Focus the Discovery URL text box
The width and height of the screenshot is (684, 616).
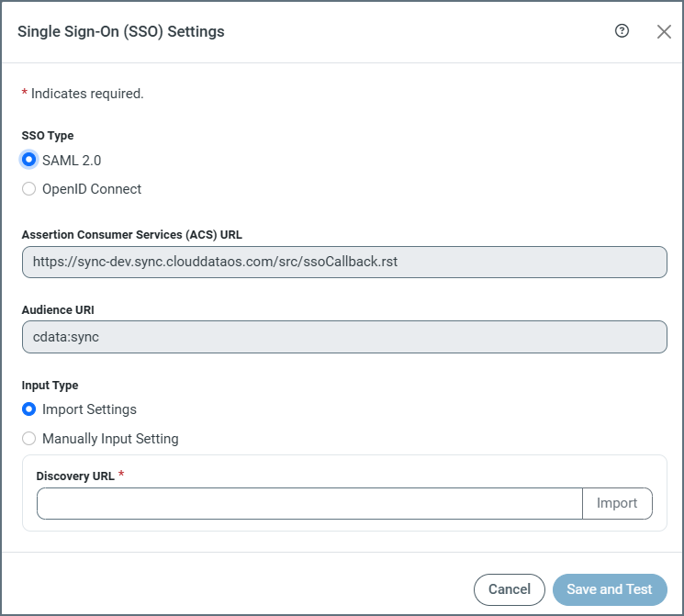click(309, 503)
